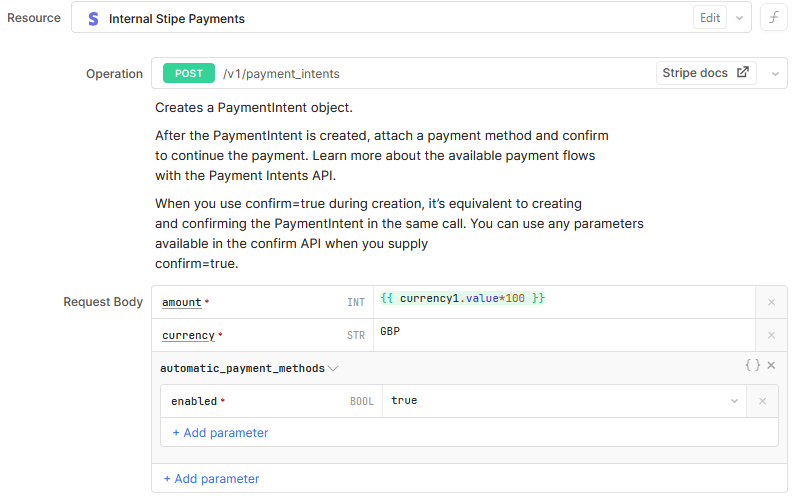The image size is (798, 501).
Task: Click the Stripe logo icon in Resource
Action: (93, 19)
